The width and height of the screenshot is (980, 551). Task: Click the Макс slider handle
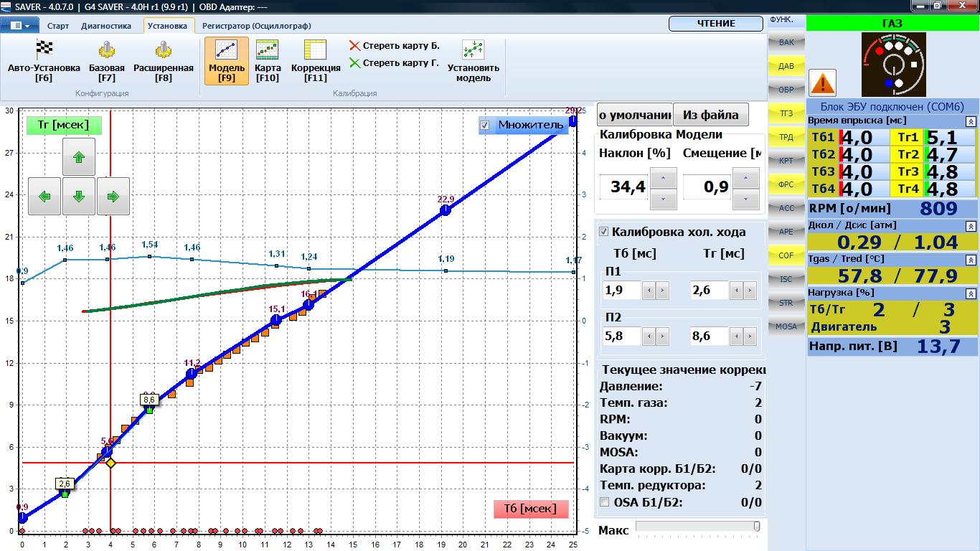pos(756,527)
